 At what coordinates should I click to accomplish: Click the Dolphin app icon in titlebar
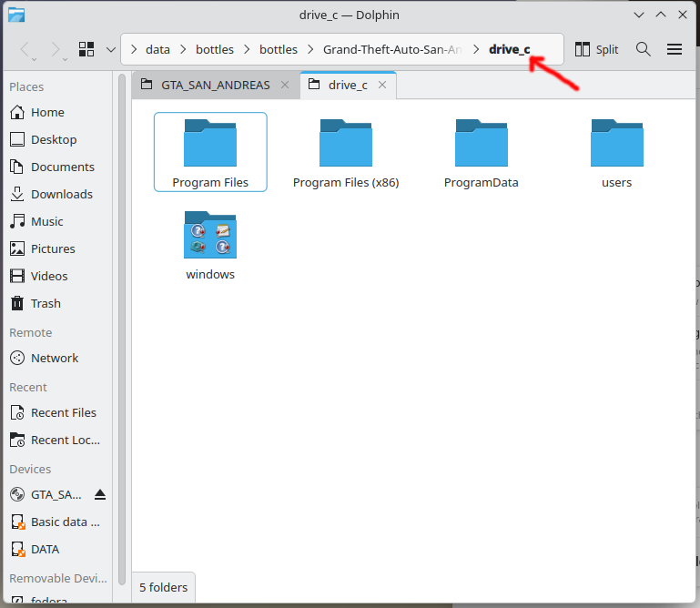(16, 15)
